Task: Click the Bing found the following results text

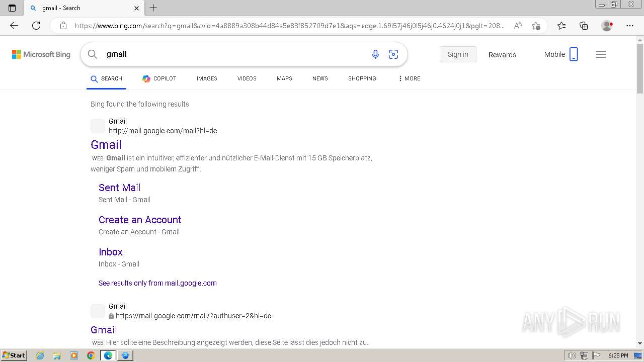Action: (140, 104)
